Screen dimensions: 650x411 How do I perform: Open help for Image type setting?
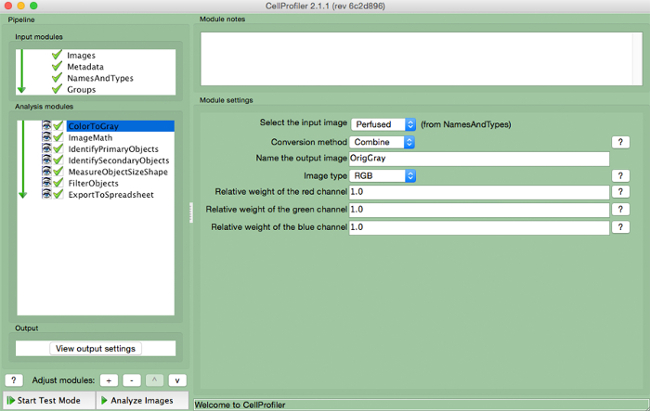pyautogui.click(x=621, y=176)
